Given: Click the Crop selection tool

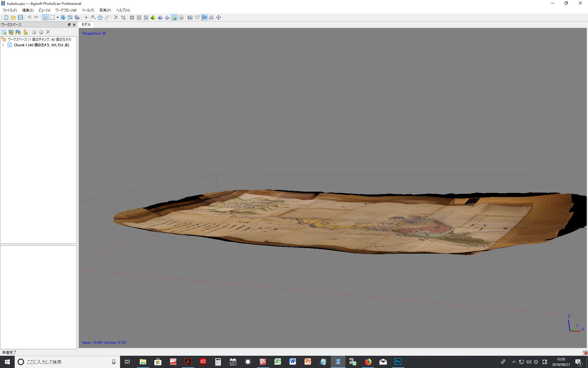Looking at the screenshot, I should [123, 17].
